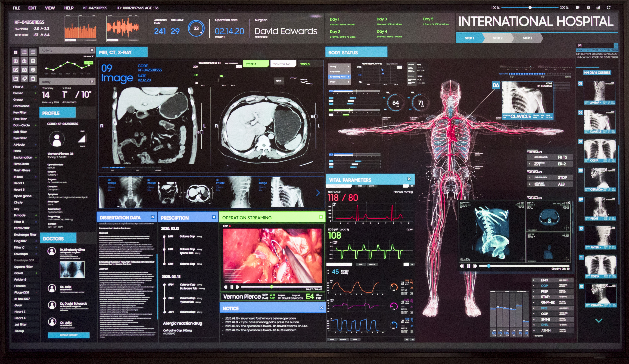
Task: Click the zoom slider handle at top
Action: (530, 8)
